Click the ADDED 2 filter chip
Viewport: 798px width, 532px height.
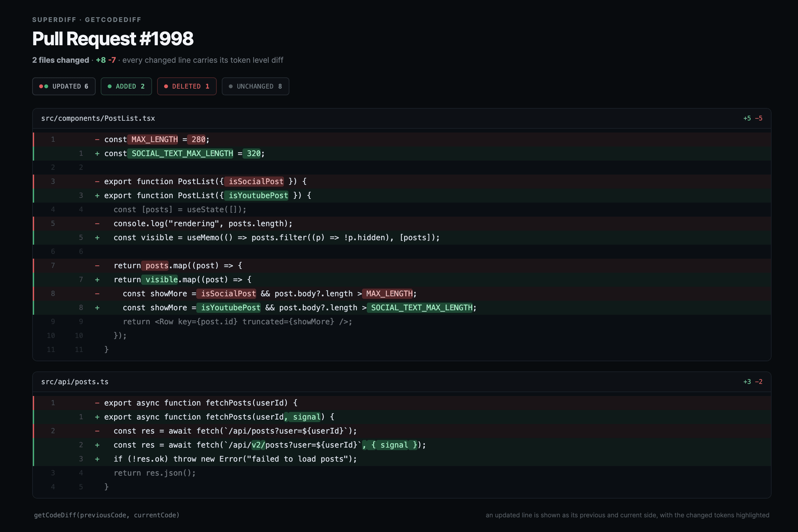tap(126, 86)
